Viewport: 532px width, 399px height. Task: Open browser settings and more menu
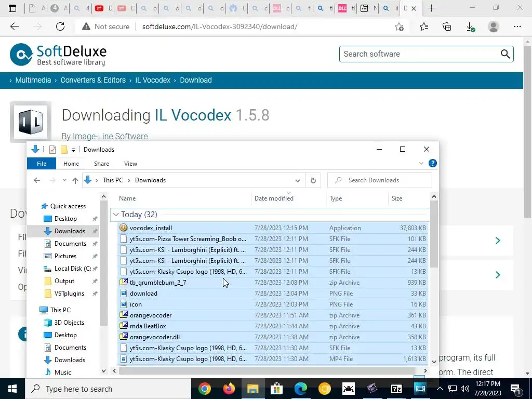pos(517,26)
